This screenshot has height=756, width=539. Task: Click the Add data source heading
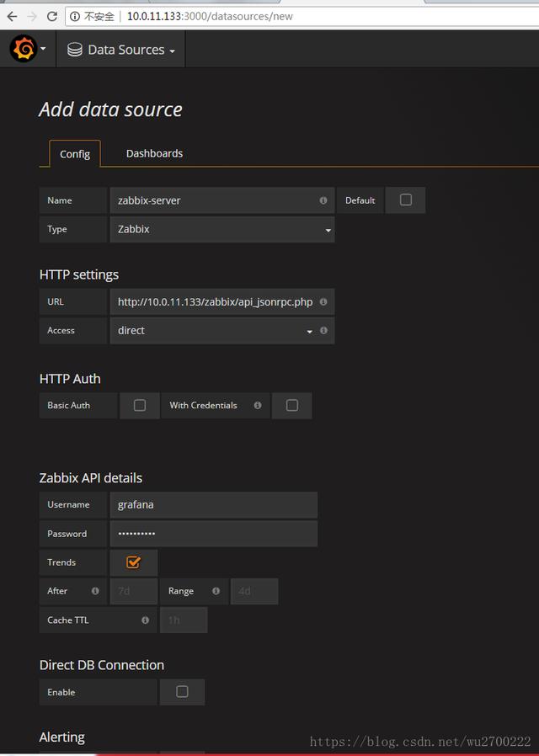pyautogui.click(x=111, y=109)
